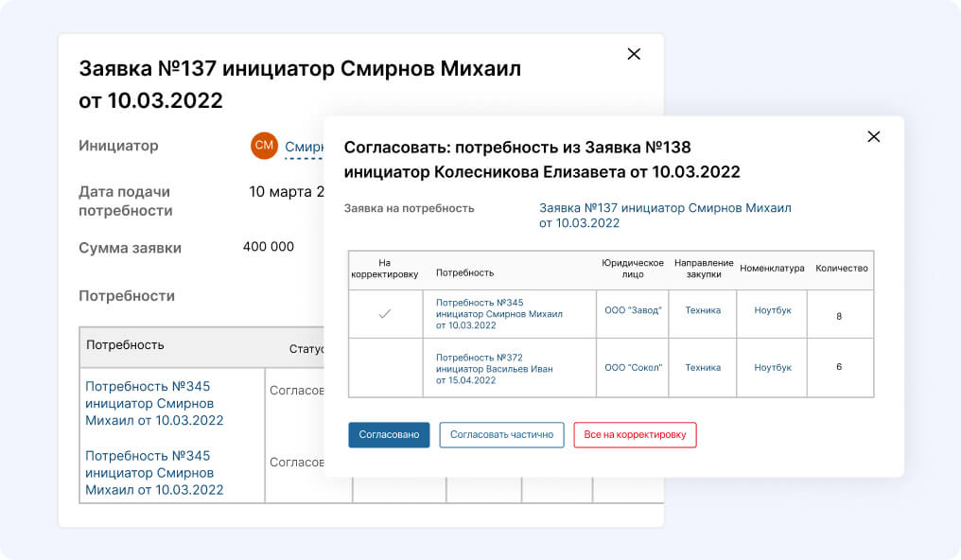Click the orange СМ initiator avatar
This screenshot has height=560, width=961.
(264, 146)
